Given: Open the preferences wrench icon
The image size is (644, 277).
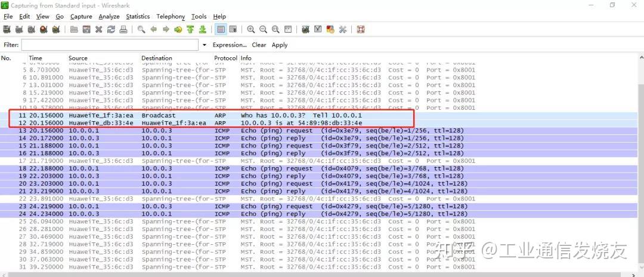Looking at the screenshot, I should point(342,30).
